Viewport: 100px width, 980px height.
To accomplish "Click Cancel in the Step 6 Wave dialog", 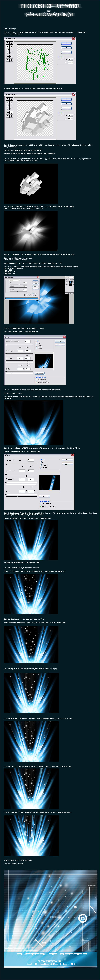I will [x=60, y=345].
